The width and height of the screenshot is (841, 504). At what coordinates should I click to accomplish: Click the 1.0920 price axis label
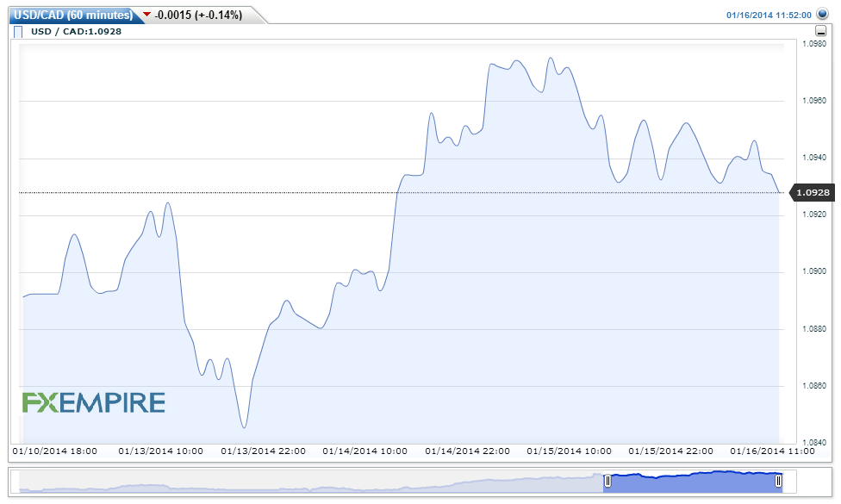point(814,215)
